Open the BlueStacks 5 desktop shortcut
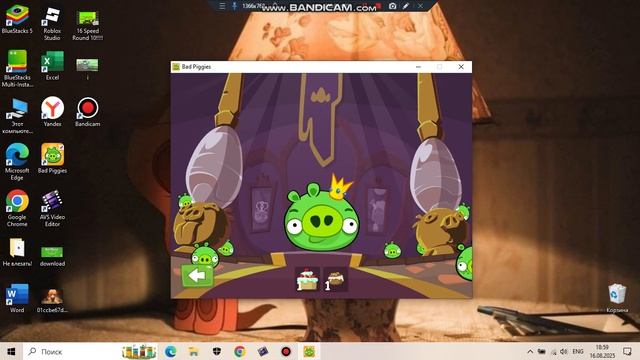This screenshot has width=640, height=360. [17, 20]
